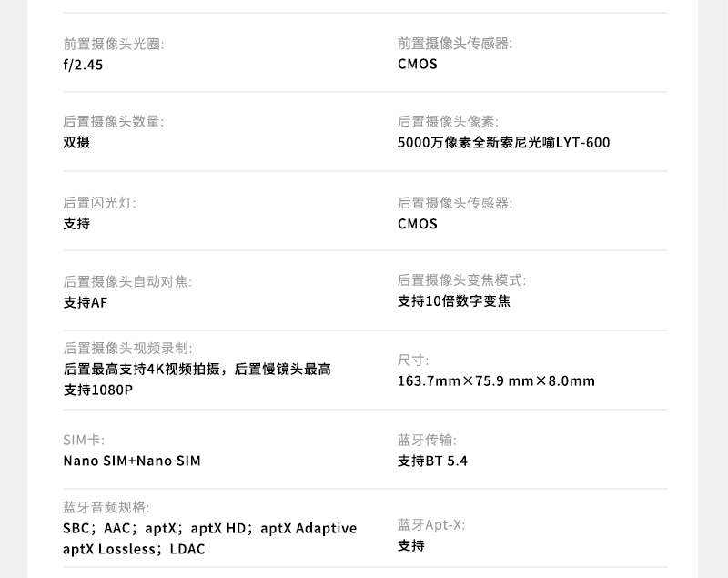This screenshot has height=578, width=728.
Task: Click CMOS under 后置摄像头传感器
Action: (417, 224)
